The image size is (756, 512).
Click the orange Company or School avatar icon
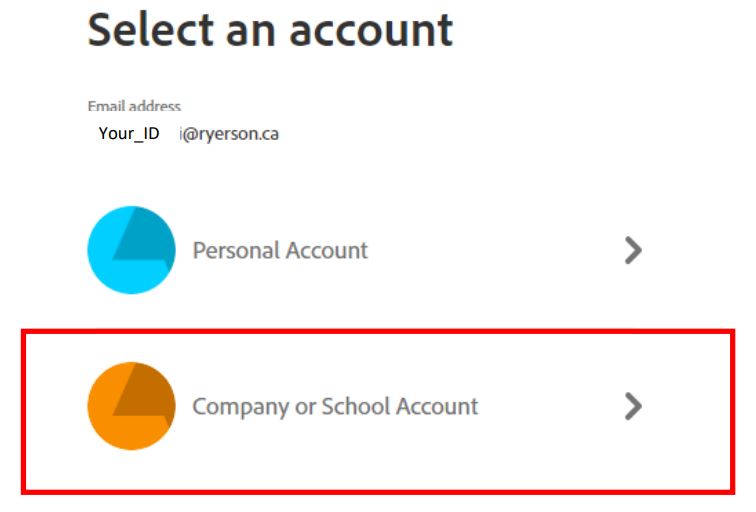tap(131, 406)
